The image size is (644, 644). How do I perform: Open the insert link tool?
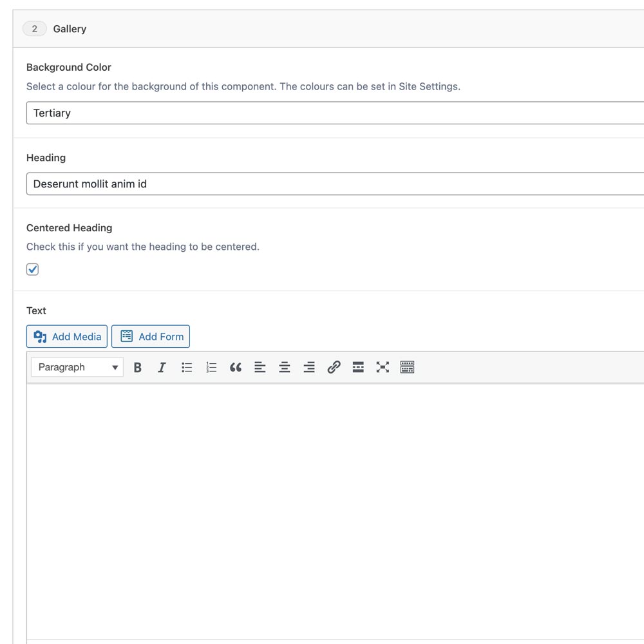pos(334,367)
